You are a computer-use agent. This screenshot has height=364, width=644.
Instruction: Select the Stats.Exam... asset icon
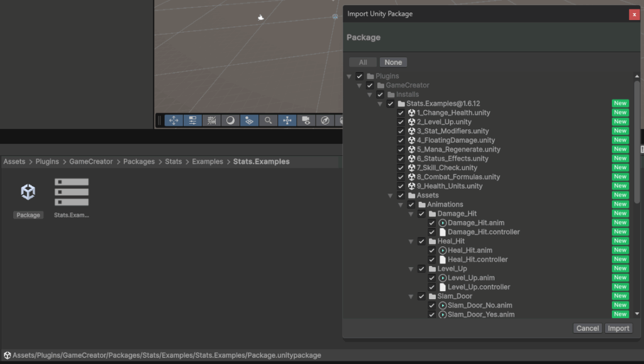(72, 192)
